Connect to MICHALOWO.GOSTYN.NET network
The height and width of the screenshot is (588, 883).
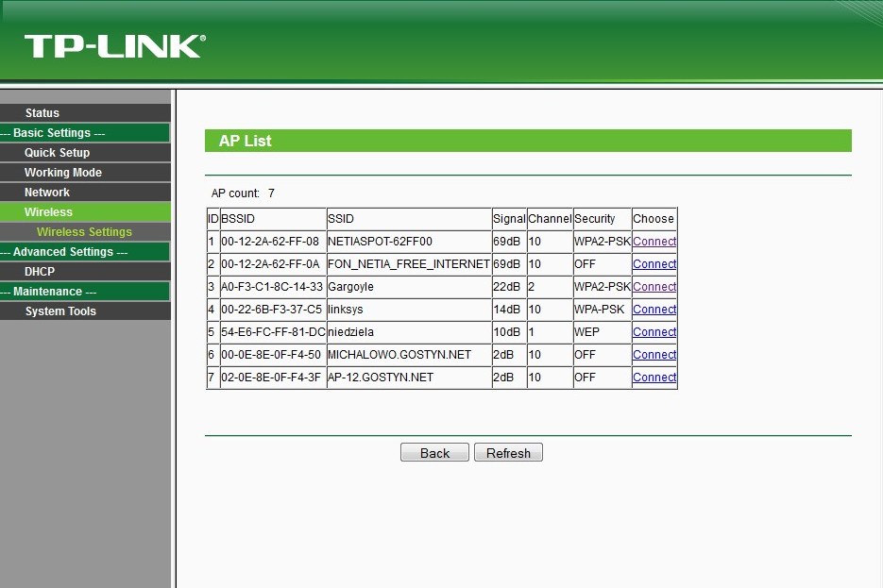654,355
